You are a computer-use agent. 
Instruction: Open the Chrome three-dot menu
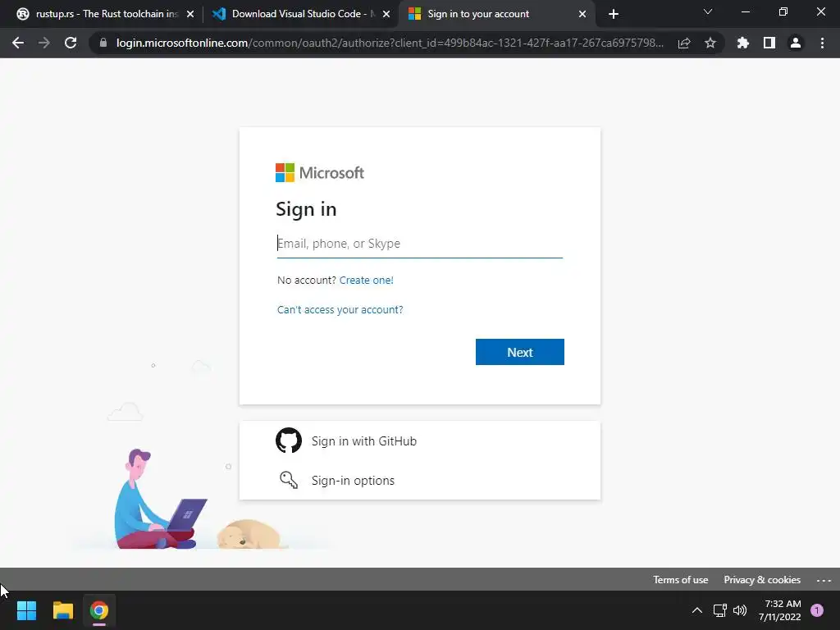pyautogui.click(x=822, y=43)
